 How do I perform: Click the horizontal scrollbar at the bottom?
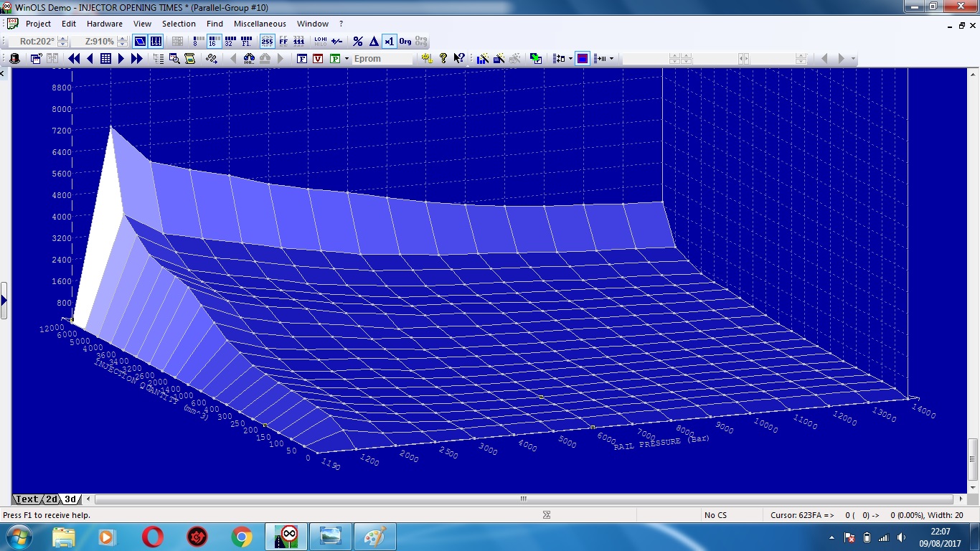click(x=524, y=499)
